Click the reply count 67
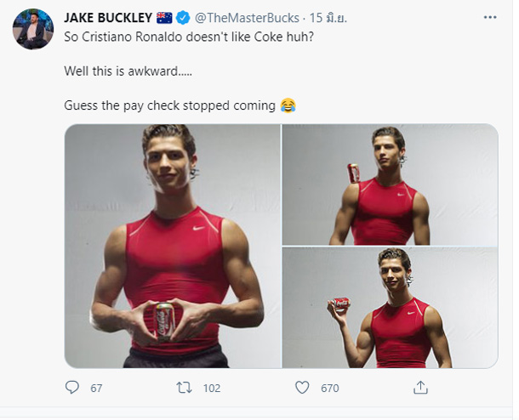 [x=96, y=388]
